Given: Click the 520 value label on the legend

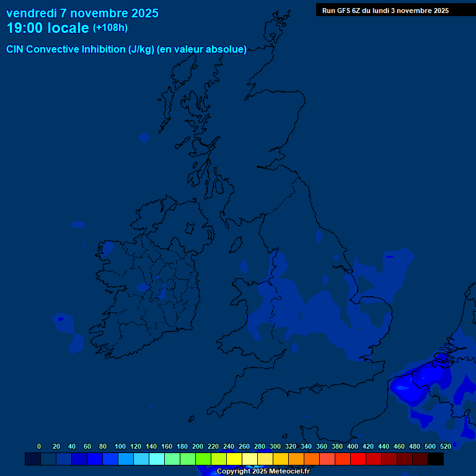Looking at the screenshot, I should click(445, 446).
